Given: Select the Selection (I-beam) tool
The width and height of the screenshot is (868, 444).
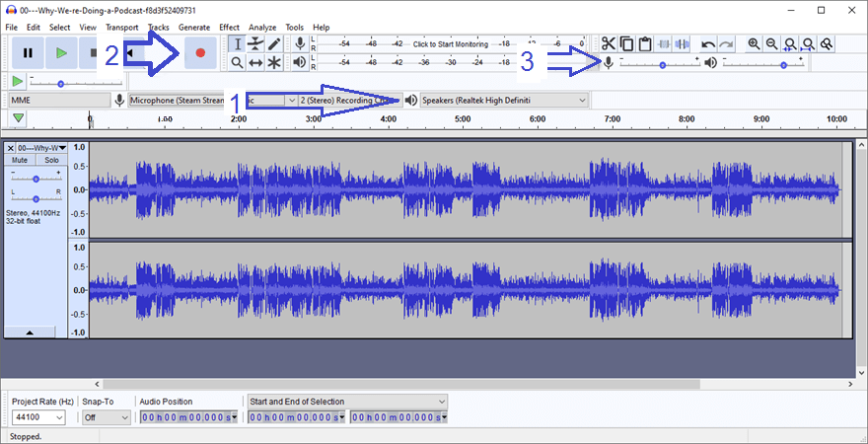Looking at the screenshot, I should [x=237, y=44].
